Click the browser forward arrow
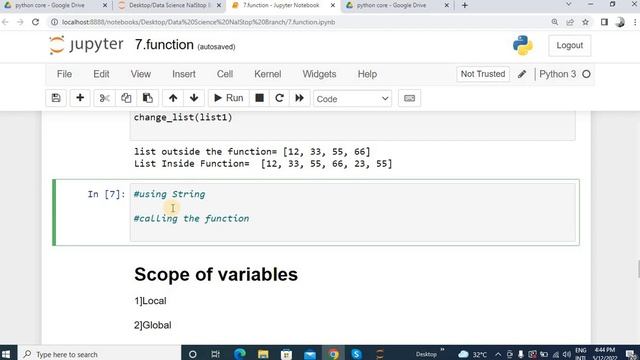The height and width of the screenshot is (360, 640). (20, 22)
